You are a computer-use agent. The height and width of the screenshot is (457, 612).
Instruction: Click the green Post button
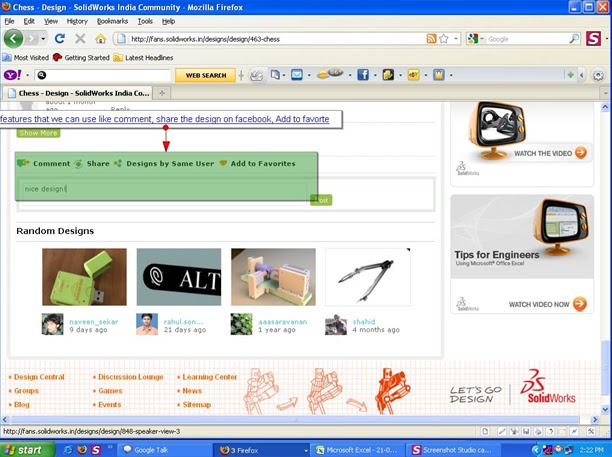click(321, 200)
